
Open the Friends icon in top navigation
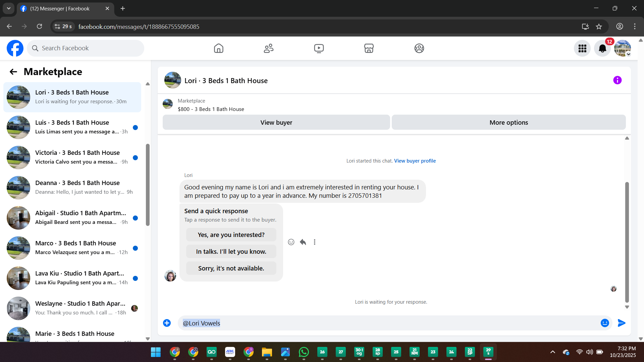pos(268,48)
